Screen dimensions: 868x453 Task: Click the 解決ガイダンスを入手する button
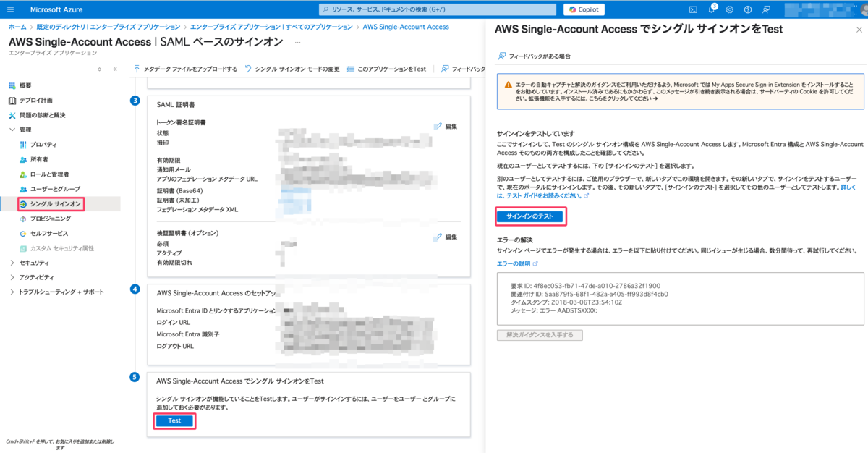540,335
